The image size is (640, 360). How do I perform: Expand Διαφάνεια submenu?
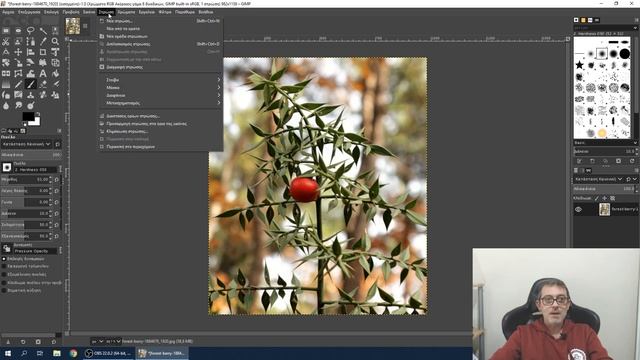pos(160,96)
